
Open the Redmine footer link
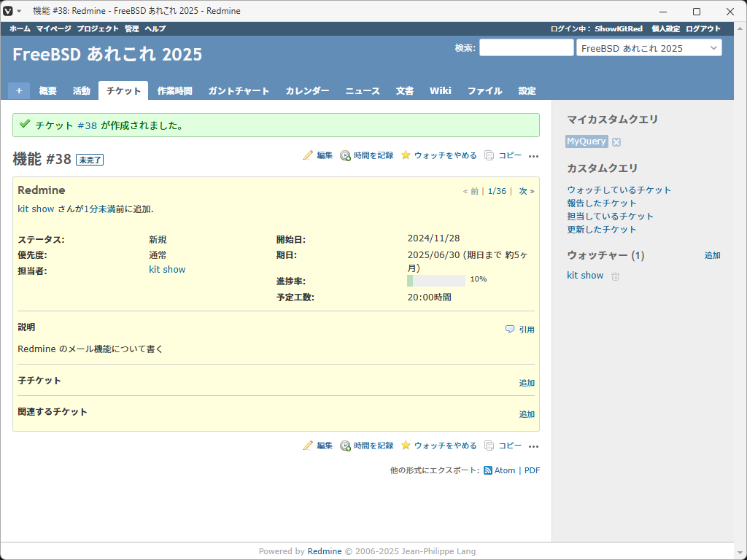tap(325, 551)
